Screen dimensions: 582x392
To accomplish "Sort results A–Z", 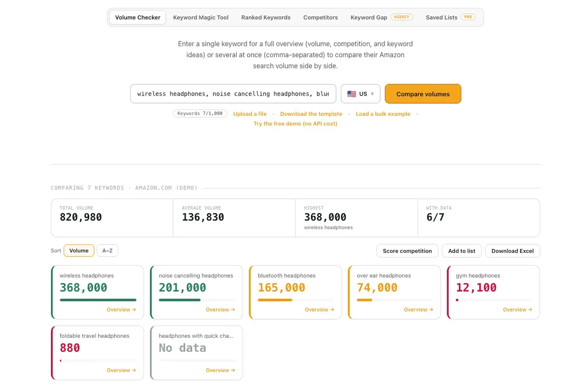I will pyautogui.click(x=107, y=251).
